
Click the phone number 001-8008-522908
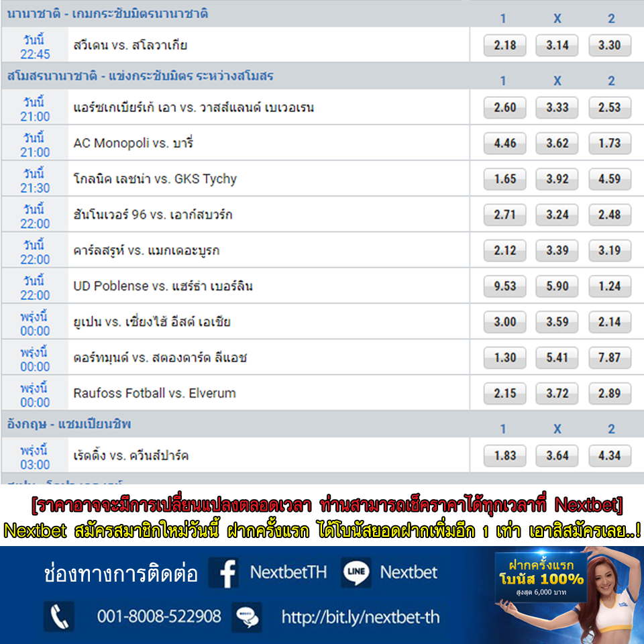tap(159, 616)
